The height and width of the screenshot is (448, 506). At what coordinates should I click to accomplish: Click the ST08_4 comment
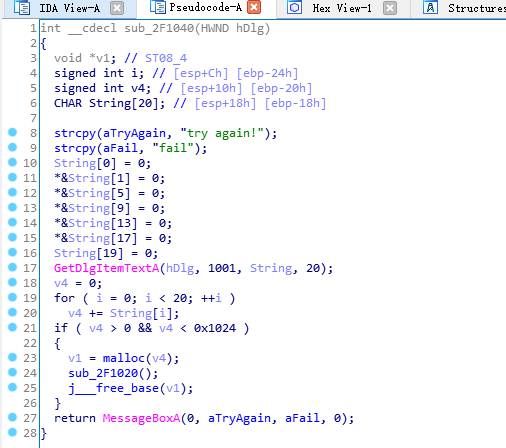click(166, 58)
